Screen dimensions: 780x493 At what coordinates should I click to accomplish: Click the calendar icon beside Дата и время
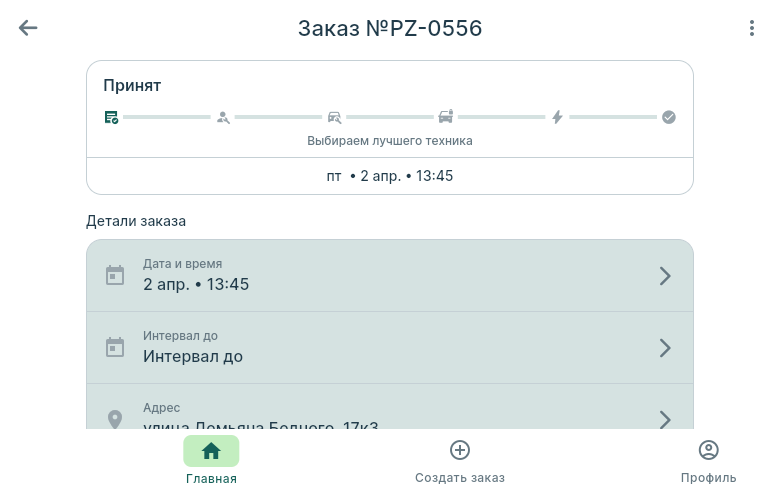[115, 275]
